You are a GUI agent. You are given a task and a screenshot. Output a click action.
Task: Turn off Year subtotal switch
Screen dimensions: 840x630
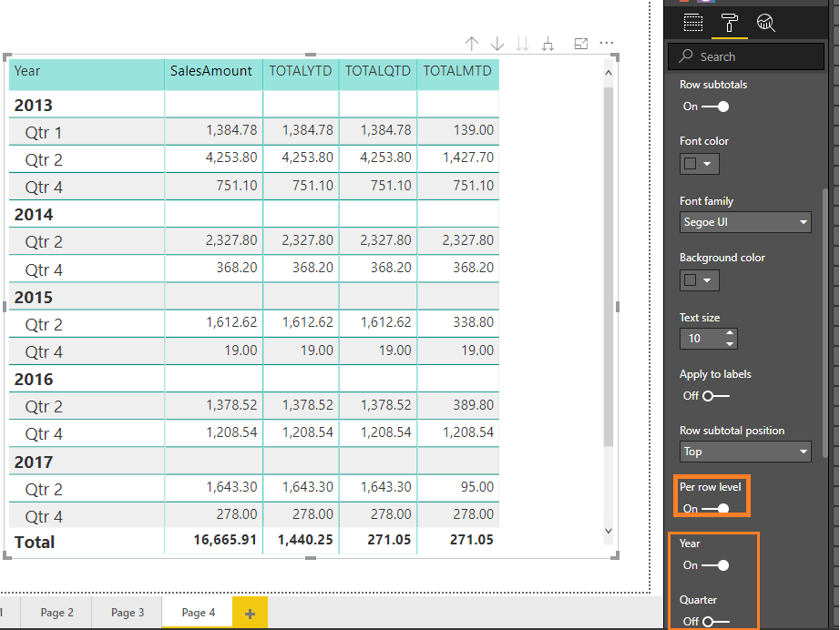click(x=715, y=565)
